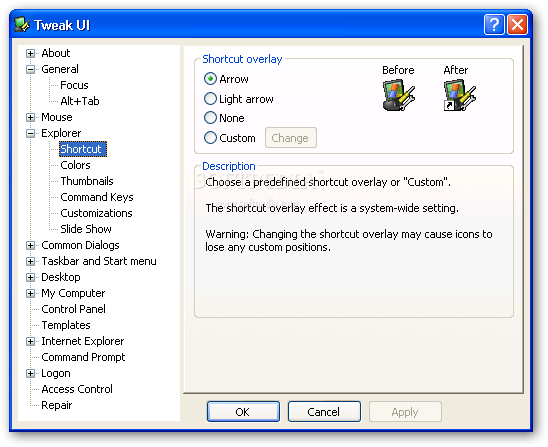Click the warning about losing custom positions

pyautogui.click(x=349, y=241)
